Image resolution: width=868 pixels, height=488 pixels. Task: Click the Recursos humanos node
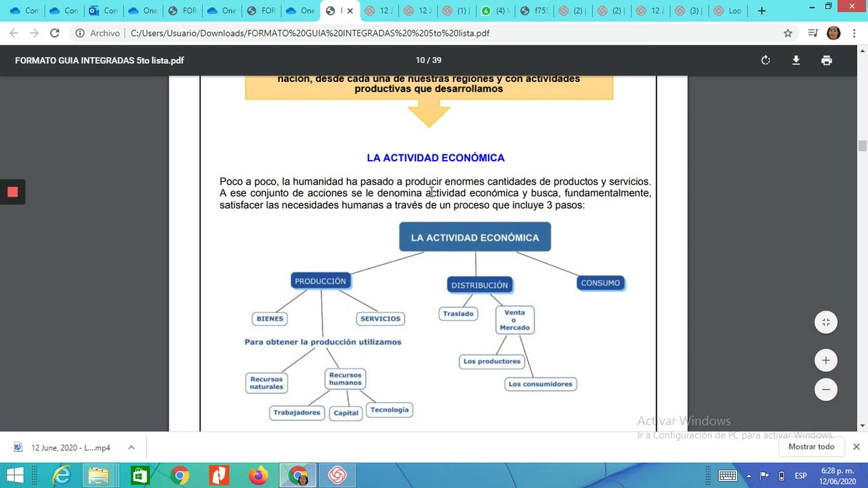[x=346, y=379]
